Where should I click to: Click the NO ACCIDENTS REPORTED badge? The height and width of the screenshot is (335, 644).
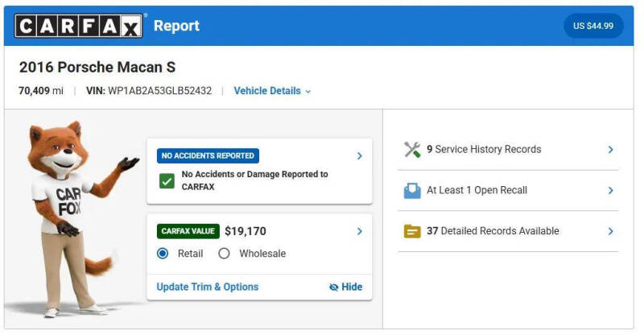[x=208, y=155]
